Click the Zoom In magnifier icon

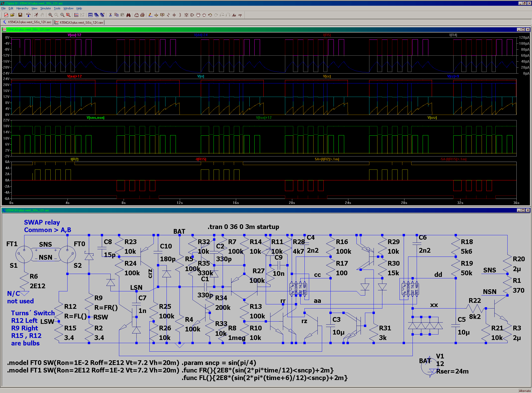tap(50, 15)
